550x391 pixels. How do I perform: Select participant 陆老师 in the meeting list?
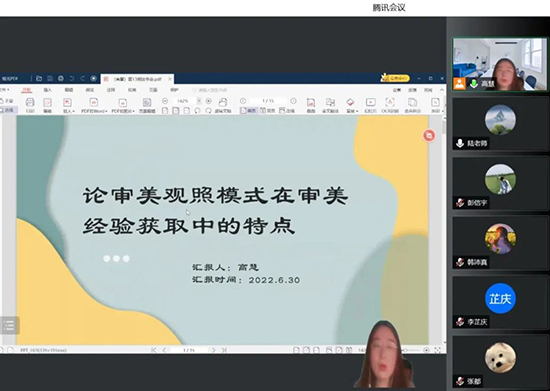pos(500,124)
